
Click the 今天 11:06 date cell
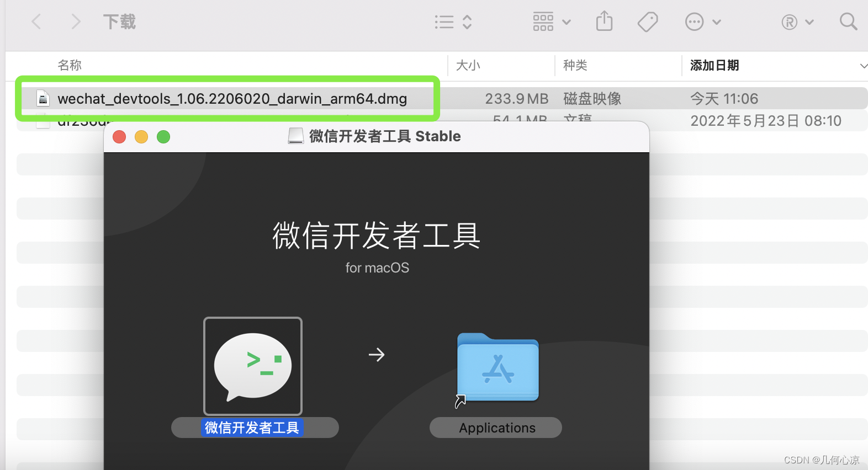pyautogui.click(x=724, y=99)
